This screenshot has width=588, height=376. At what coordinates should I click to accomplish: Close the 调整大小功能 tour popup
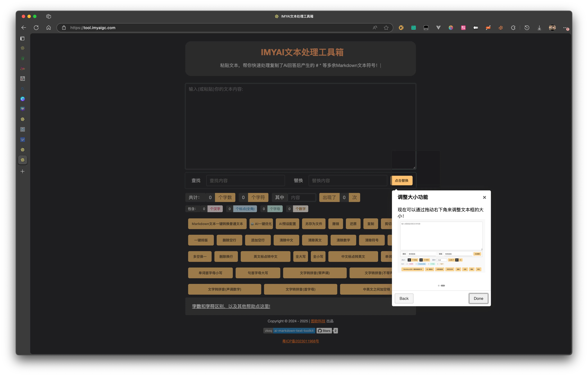click(484, 197)
